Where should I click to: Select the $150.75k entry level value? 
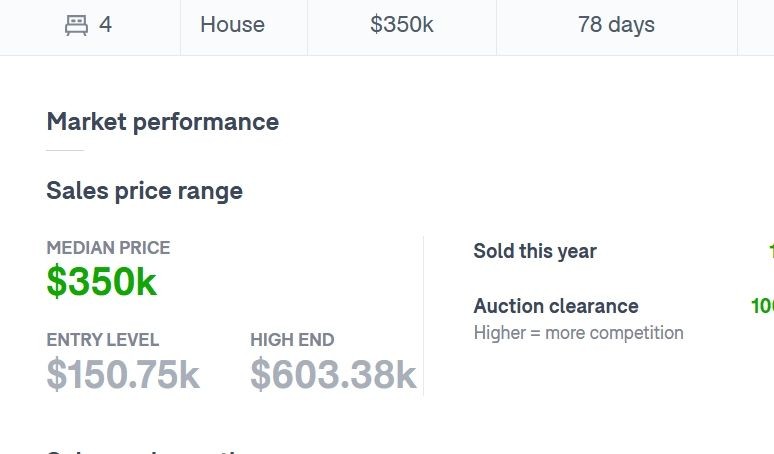click(123, 374)
